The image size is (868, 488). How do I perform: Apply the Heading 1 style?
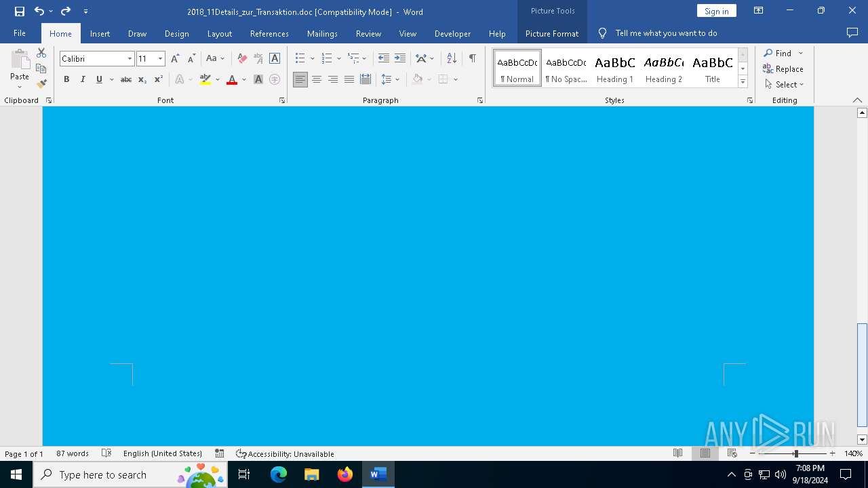coord(615,68)
